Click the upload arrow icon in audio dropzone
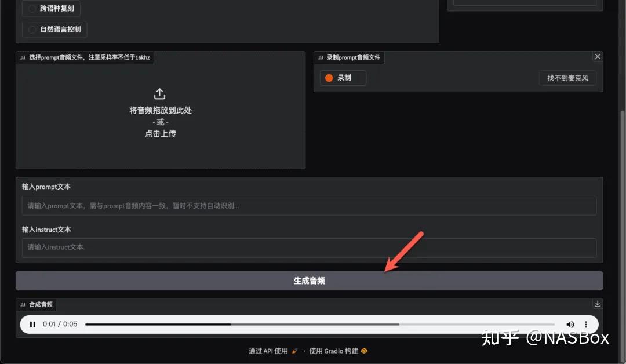 click(160, 94)
